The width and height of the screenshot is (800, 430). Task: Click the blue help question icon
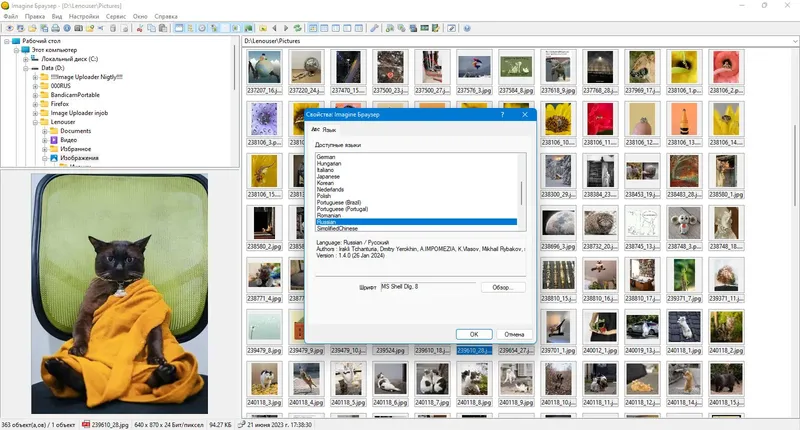coord(467,28)
